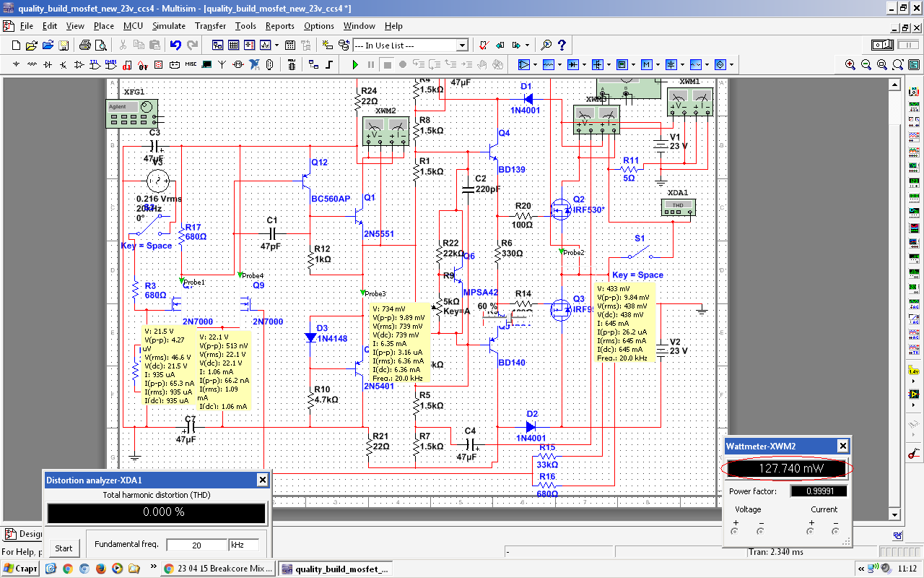Viewport: 924px width, 578px height.
Task: Click the Distortion analyzer Start button
Action: 64,548
